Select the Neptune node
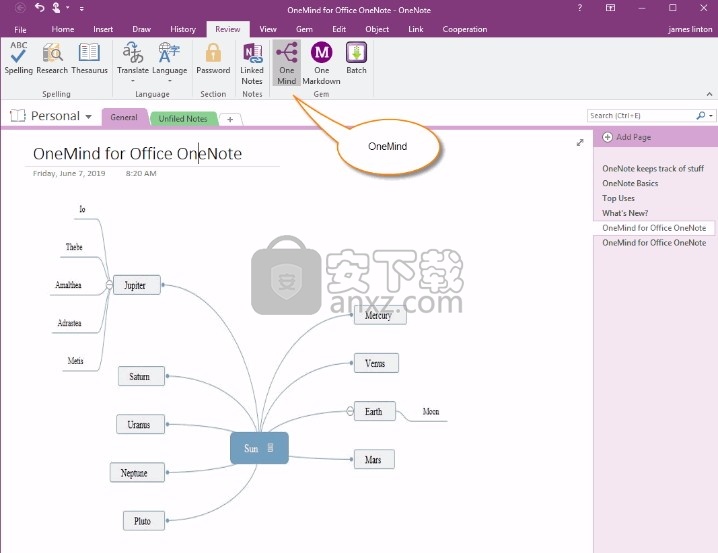This screenshot has height=553, width=718. [x=137, y=472]
